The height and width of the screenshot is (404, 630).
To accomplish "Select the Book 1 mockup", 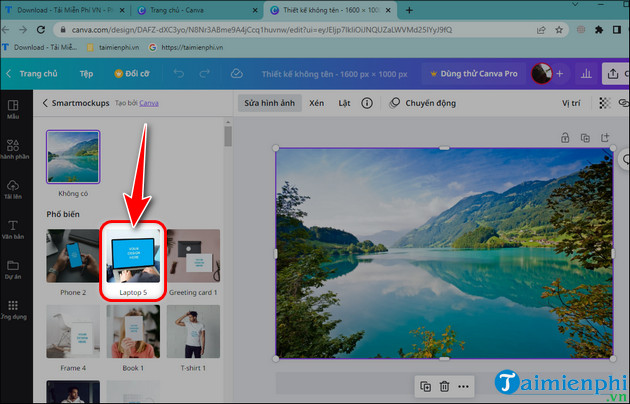I will point(133,331).
